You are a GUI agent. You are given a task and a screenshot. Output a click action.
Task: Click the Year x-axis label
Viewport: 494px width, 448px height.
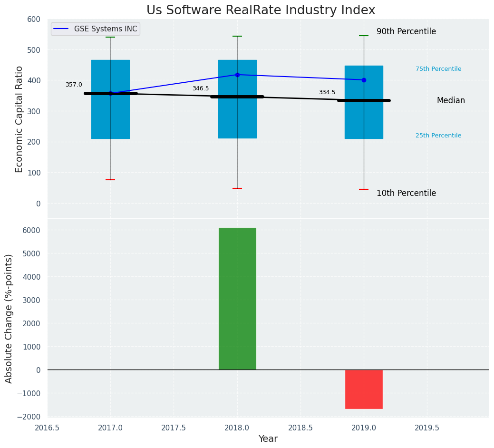(x=268, y=439)
